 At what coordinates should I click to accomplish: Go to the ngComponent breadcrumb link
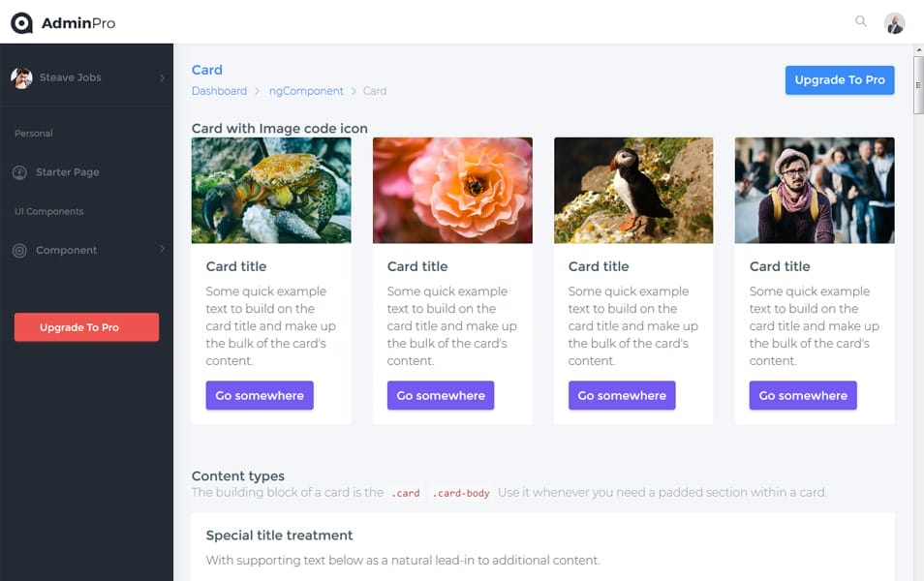click(306, 91)
